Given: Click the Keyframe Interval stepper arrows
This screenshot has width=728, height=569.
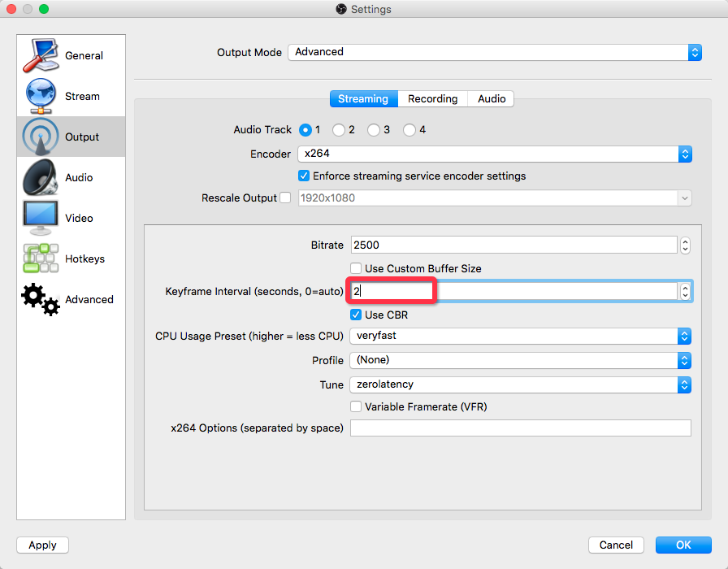Looking at the screenshot, I should click(x=685, y=292).
